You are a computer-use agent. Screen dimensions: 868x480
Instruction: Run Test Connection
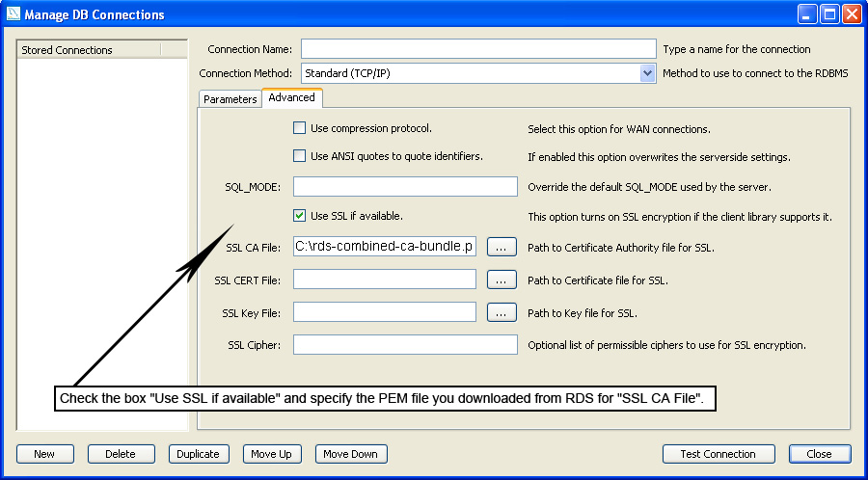pyautogui.click(x=719, y=454)
